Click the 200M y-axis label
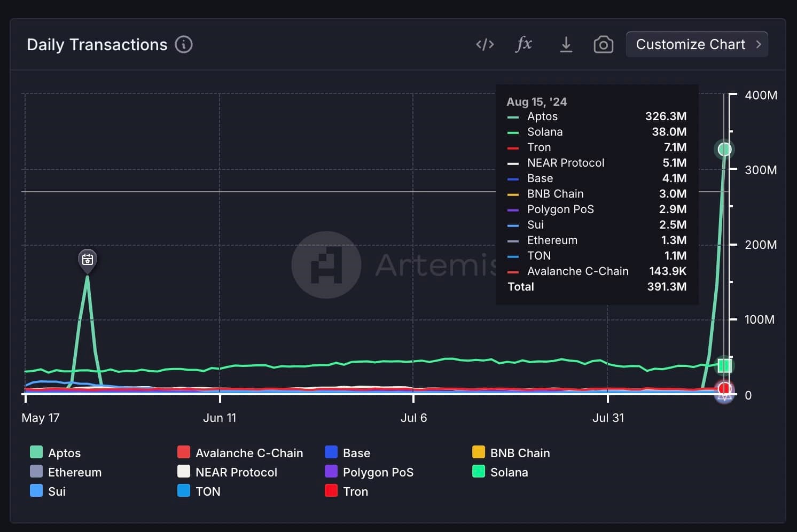Viewport: 797px width, 532px height. tap(761, 245)
